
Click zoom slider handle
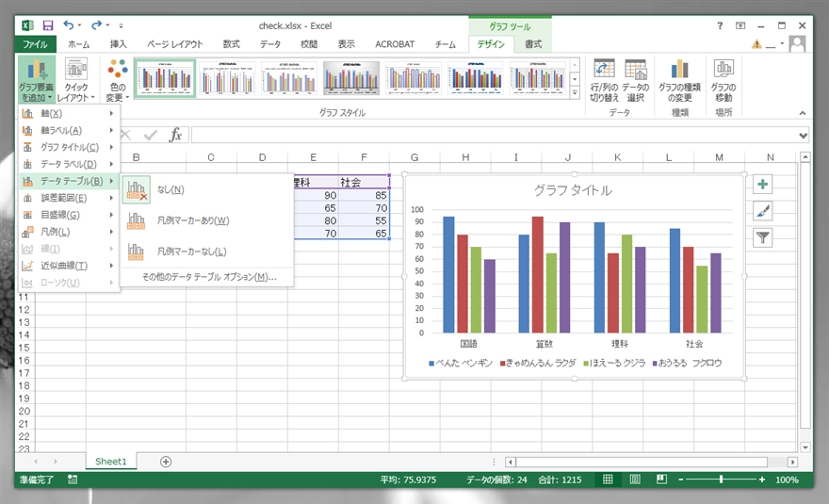pos(722,480)
